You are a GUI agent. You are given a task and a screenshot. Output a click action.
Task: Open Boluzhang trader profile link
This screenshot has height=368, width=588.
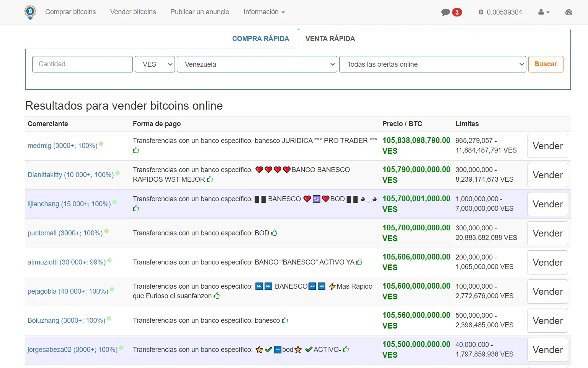click(67, 320)
